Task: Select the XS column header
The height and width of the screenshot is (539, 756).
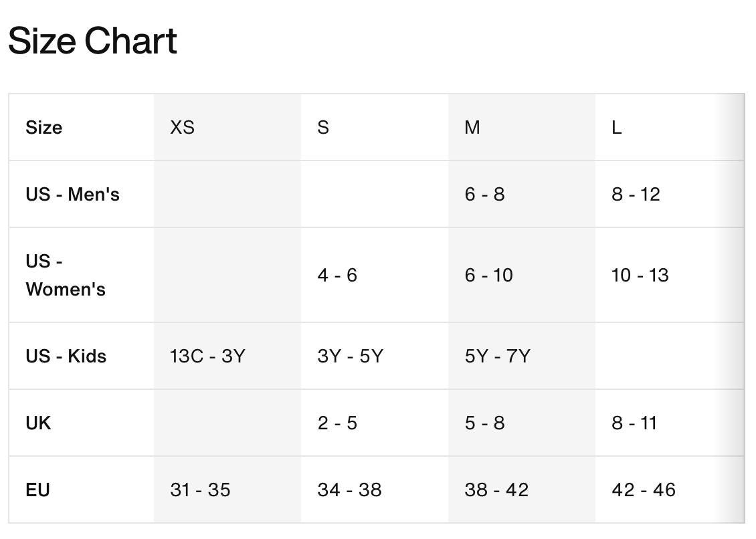Action: pyautogui.click(x=182, y=128)
